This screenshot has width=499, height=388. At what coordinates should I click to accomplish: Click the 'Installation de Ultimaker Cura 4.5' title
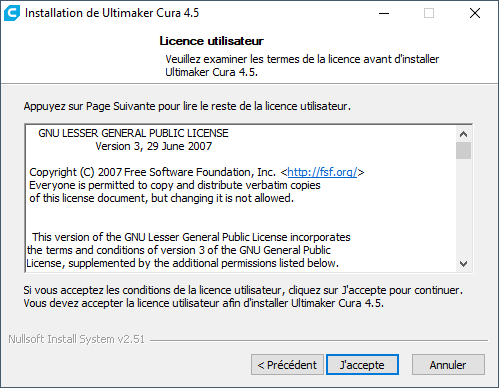click(112, 13)
